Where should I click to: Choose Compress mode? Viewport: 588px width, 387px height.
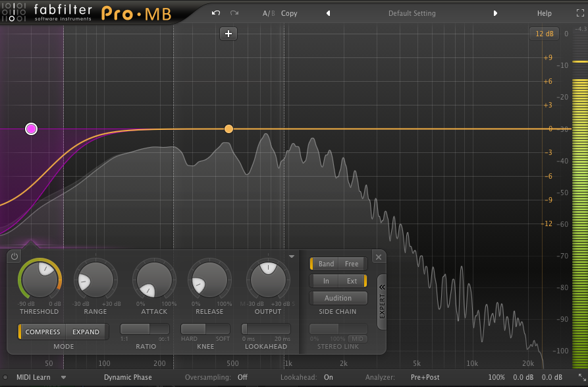click(x=42, y=332)
